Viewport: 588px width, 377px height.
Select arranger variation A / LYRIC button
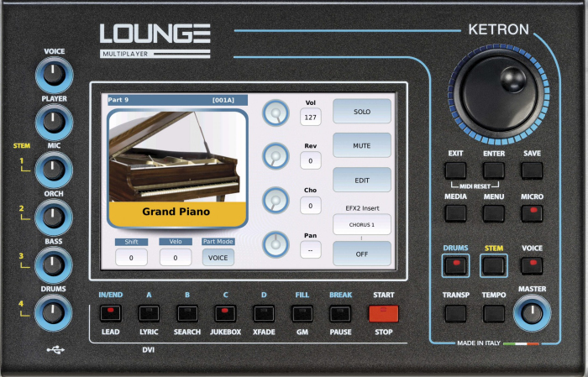[149, 314]
